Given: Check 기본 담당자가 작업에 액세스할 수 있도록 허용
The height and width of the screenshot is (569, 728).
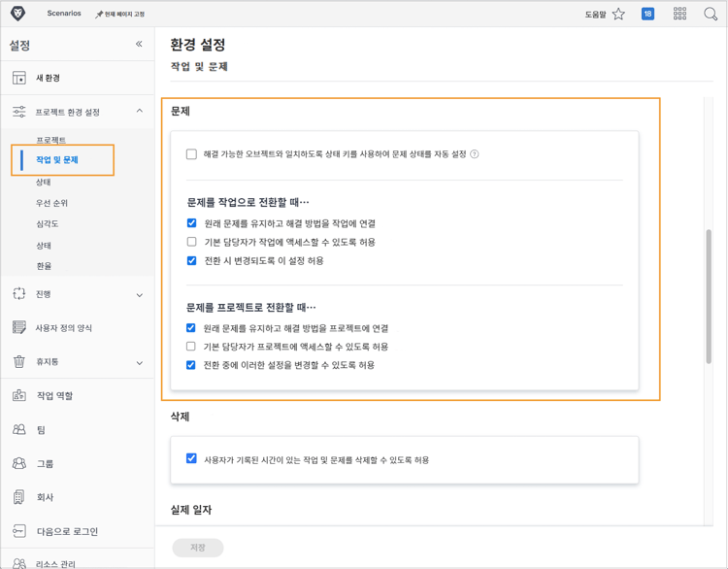Looking at the screenshot, I should [x=192, y=242].
